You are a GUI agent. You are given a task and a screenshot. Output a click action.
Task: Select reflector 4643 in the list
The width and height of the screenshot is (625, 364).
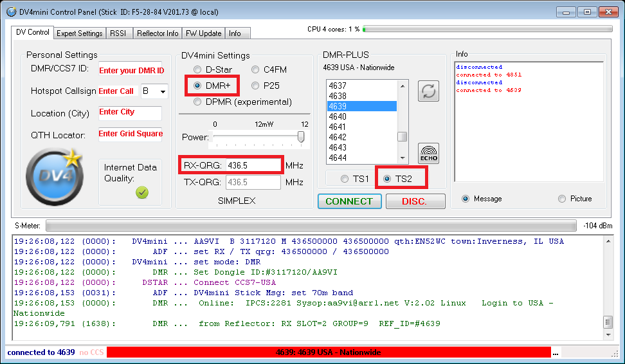(362, 147)
